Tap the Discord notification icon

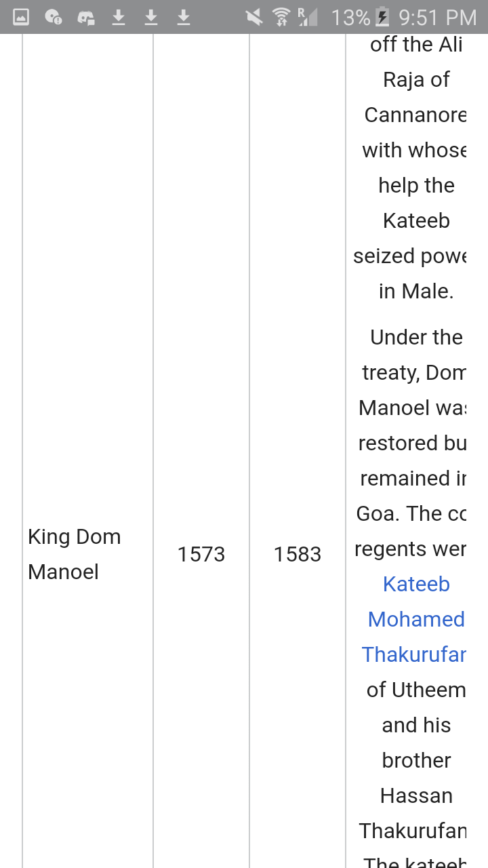pos(86,17)
